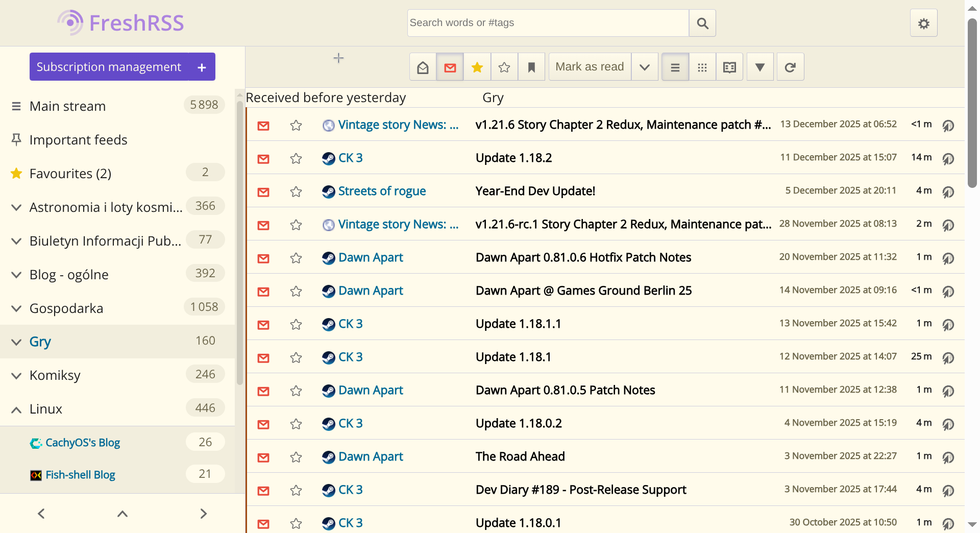980x533 pixels.
Task: Expand Biuletyn Informacji Pub... category
Action: (16, 241)
